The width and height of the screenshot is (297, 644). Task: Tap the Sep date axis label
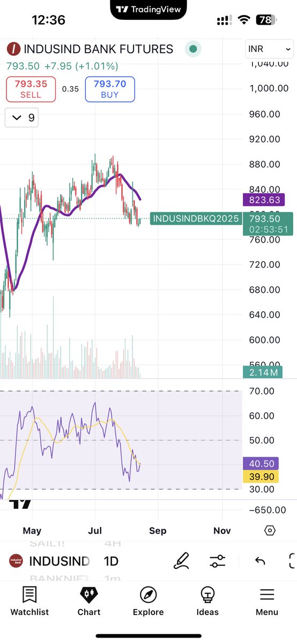(x=158, y=531)
